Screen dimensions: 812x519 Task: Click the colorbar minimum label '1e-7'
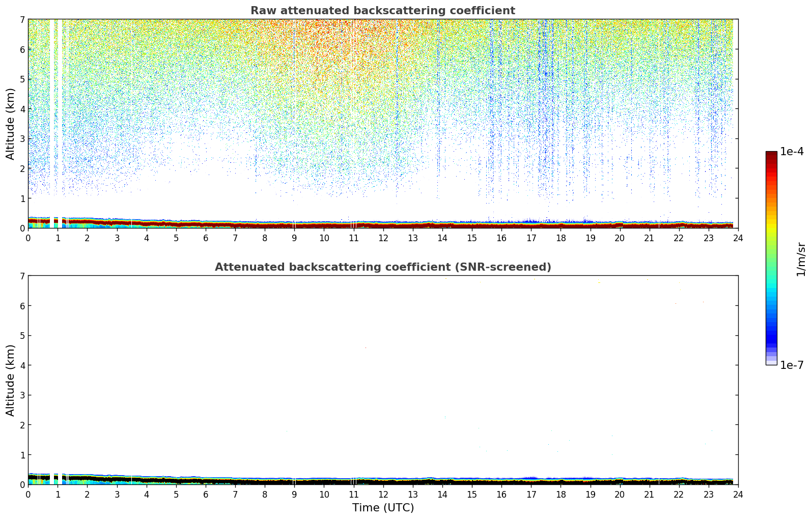pos(792,365)
